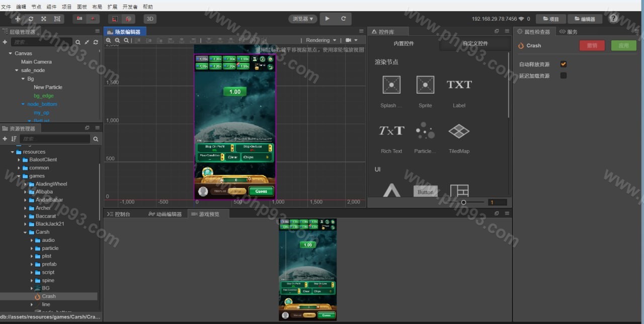Screen dimensions: 644x324
Task: Open help via question mark icon
Action: pyautogui.click(x=613, y=19)
